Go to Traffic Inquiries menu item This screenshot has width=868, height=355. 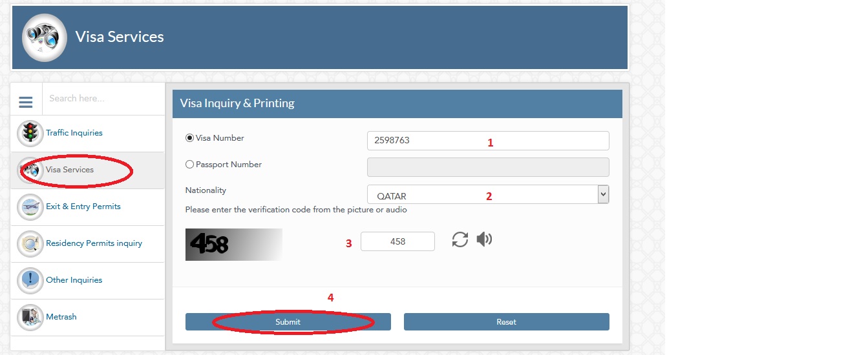click(74, 133)
